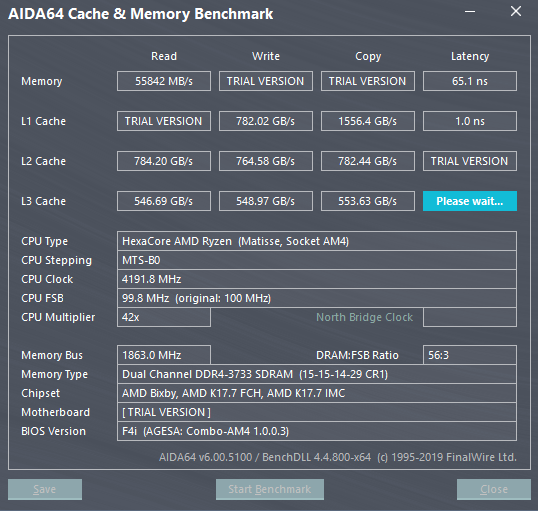Click the Read column header
This screenshot has height=511, width=538.
(x=164, y=56)
